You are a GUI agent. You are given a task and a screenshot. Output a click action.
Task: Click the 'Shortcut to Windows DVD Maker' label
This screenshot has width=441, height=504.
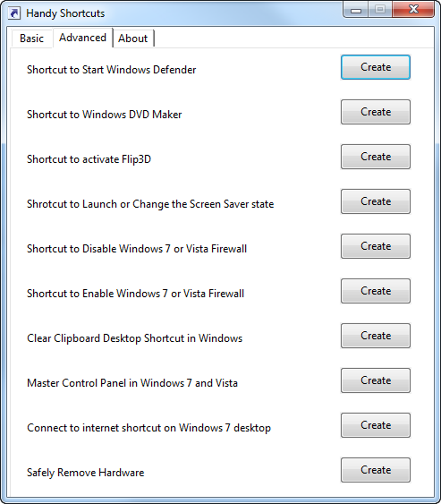tap(104, 115)
